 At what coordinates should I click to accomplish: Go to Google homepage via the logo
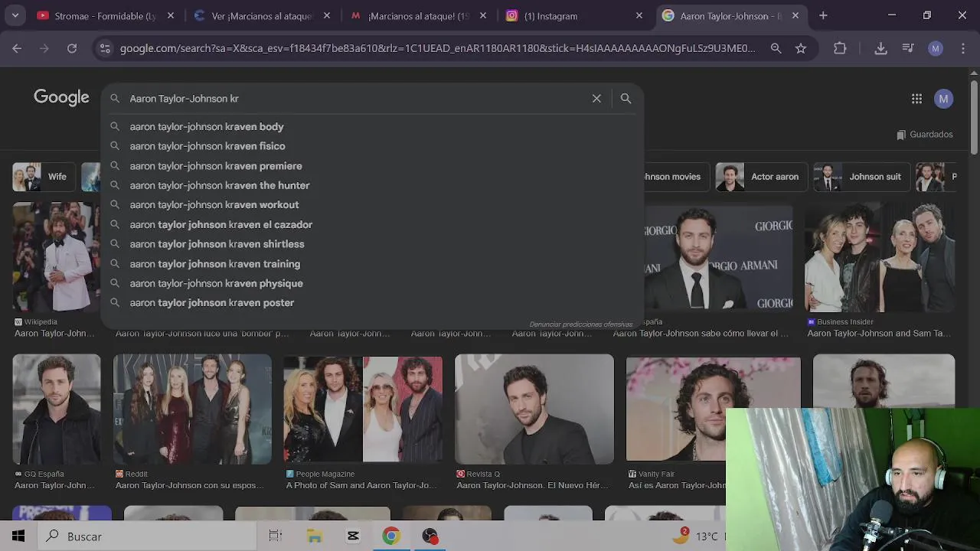pos(61,97)
